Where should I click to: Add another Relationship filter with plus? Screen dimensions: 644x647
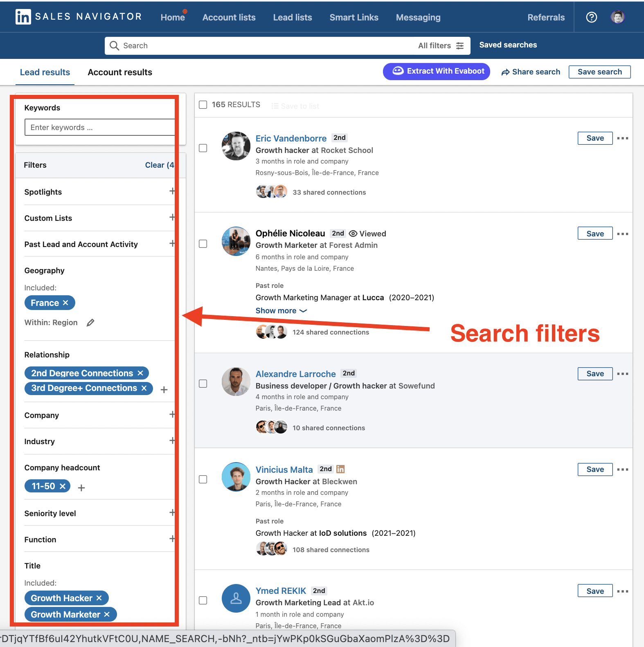click(x=164, y=390)
